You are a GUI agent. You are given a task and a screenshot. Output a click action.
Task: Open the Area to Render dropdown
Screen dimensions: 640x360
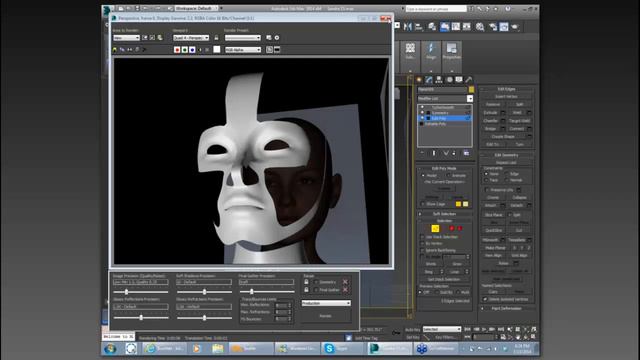click(x=126, y=38)
